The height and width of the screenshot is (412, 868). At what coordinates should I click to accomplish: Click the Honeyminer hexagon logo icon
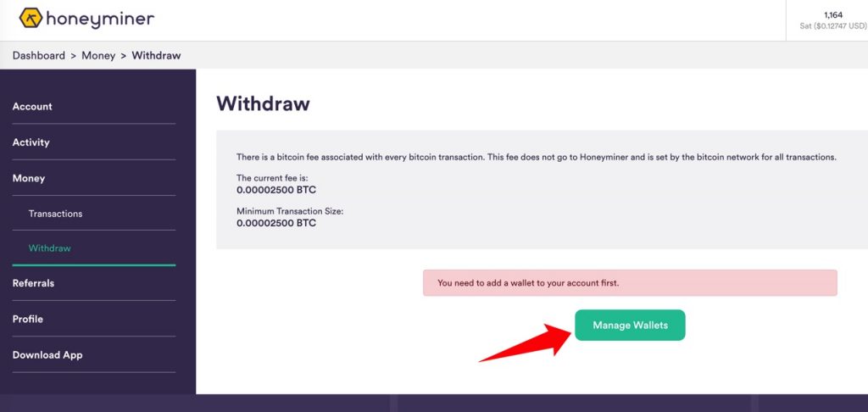pyautogui.click(x=31, y=19)
